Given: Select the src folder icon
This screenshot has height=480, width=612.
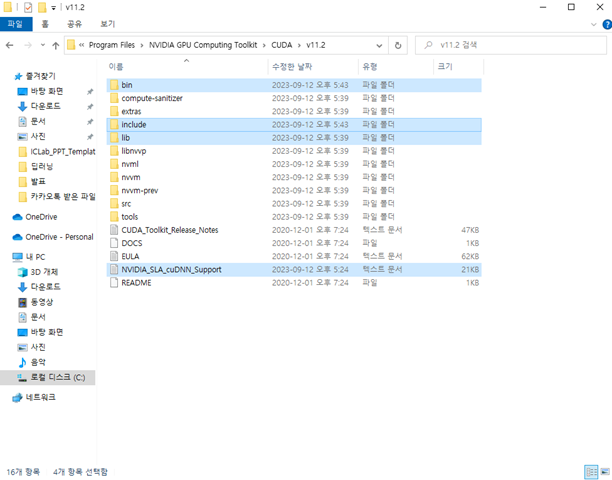Looking at the screenshot, I should pos(114,204).
